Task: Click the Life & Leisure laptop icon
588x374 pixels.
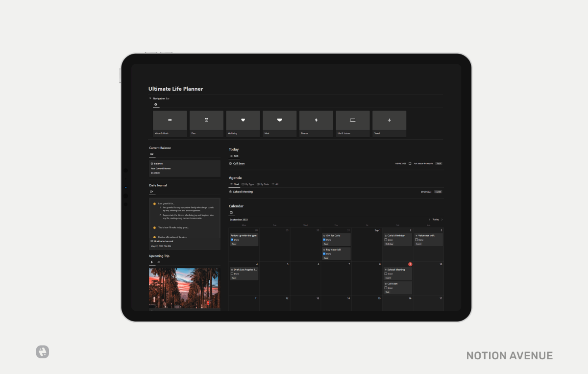Action: tap(353, 120)
